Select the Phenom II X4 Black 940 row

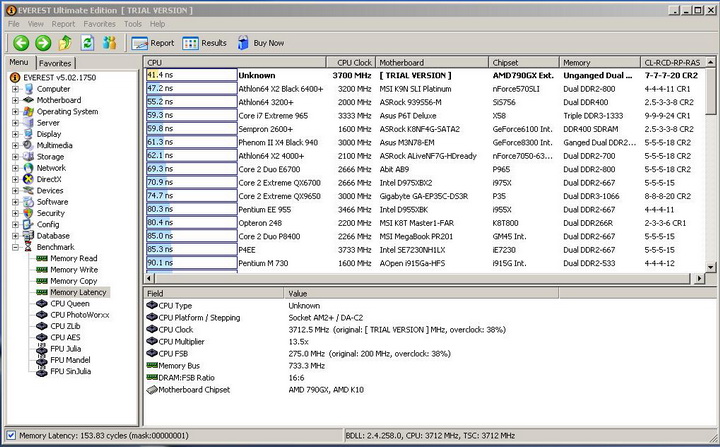pos(425,142)
